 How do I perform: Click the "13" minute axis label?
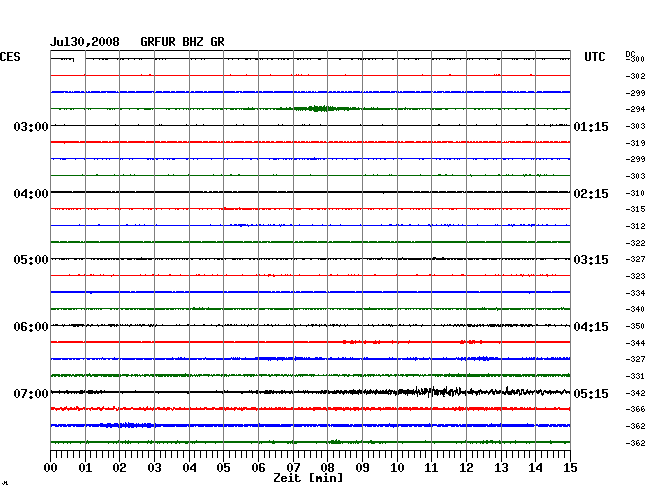[501, 468]
